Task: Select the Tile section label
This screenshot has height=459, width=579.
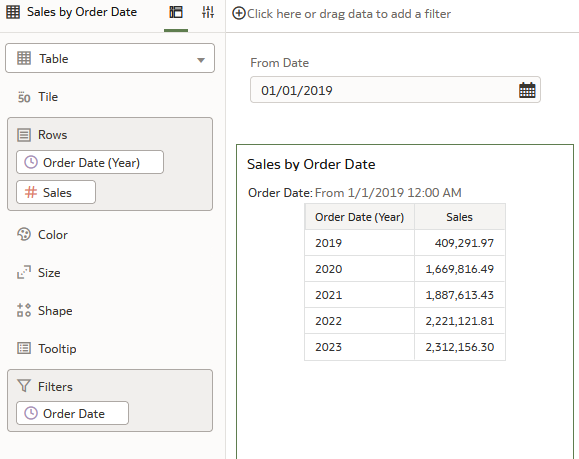Action: (48, 97)
